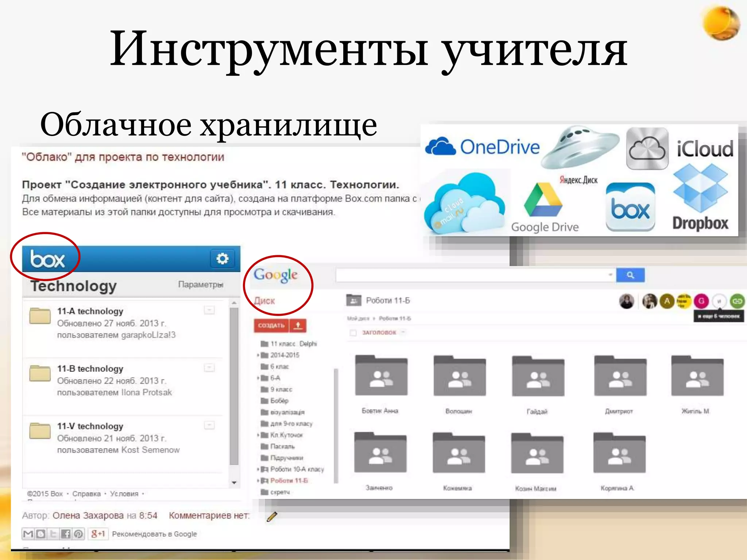This screenshot has height=560, width=747.
Task: Click the OneDrive logo
Action: [482, 147]
